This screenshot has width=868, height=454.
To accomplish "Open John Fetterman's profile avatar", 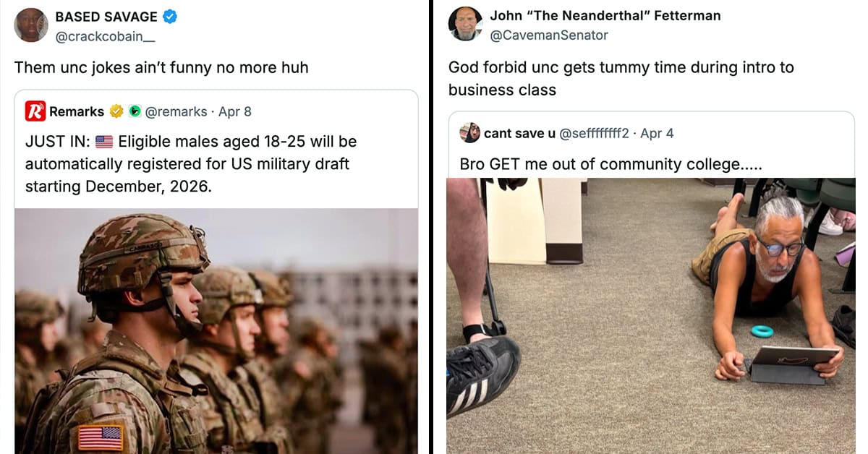I will [x=465, y=25].
